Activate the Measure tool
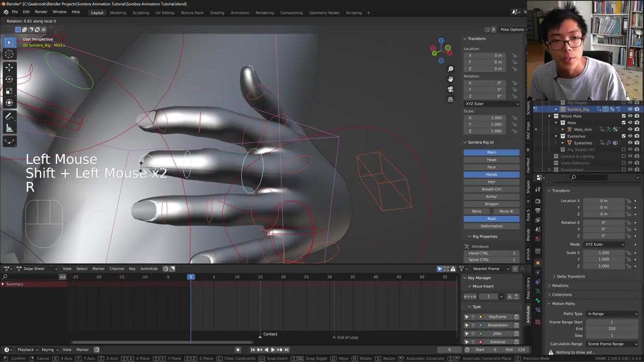This screenshot has height=362, width=644. pos(9,129)
